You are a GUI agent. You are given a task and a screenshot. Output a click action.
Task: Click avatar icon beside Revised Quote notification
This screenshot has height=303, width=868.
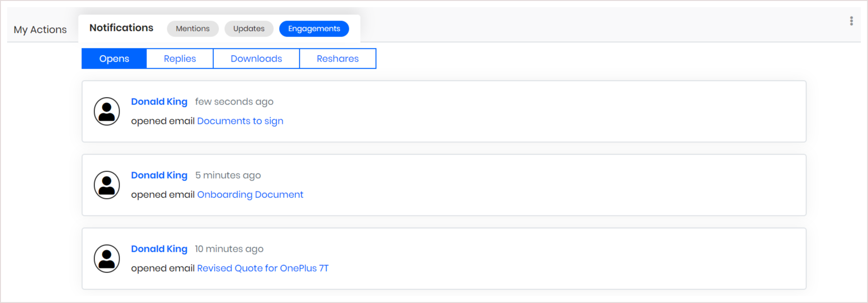107,259
